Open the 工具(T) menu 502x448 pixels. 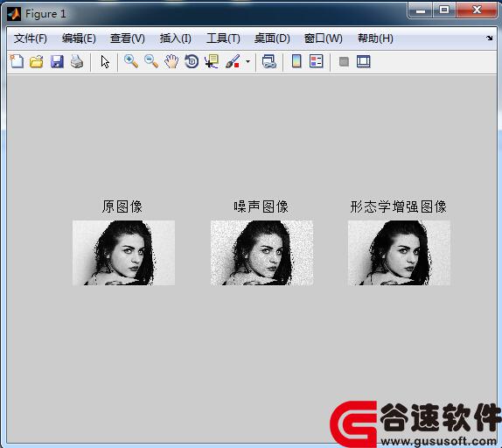pyautogui.click(x=223, y=38)
